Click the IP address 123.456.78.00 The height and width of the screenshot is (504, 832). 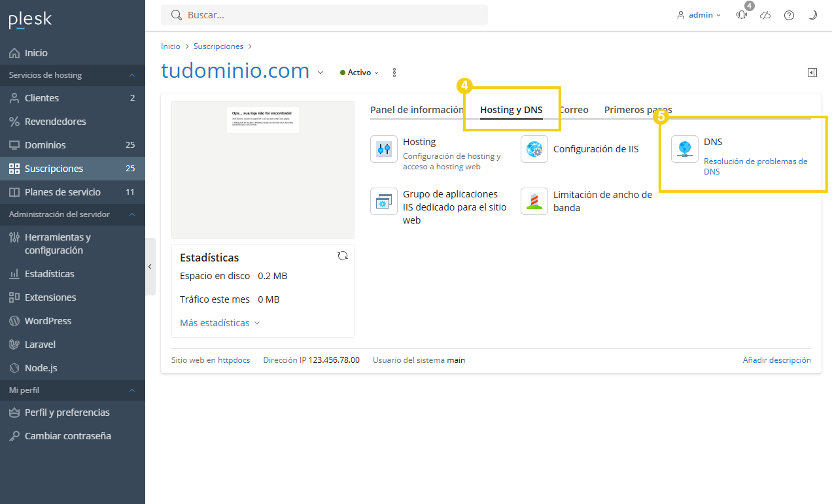pyautogui.click(x=334, y=360)
